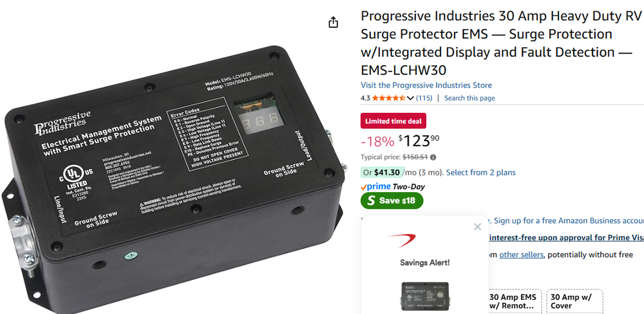Click the typical price info icon
Screen dimensions: 644x314
tap(433, 157)
